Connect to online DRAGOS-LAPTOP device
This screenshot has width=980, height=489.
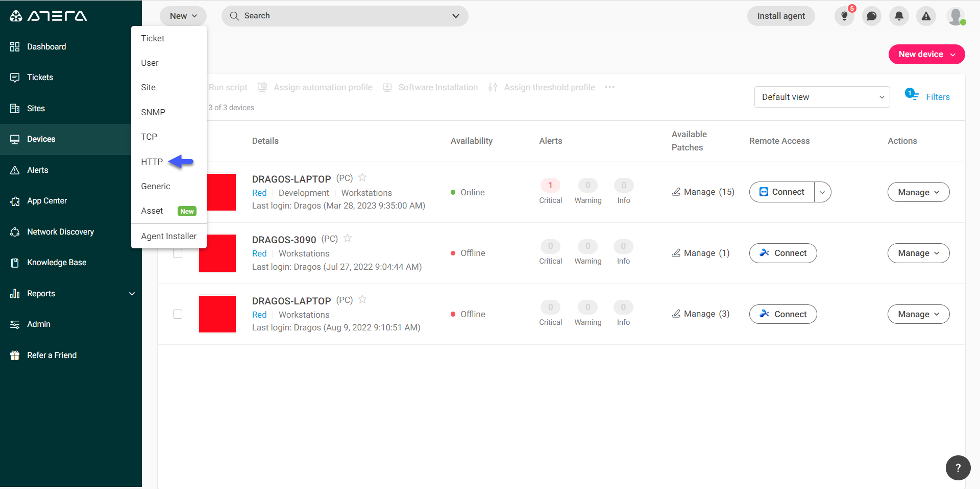(782, 192)
